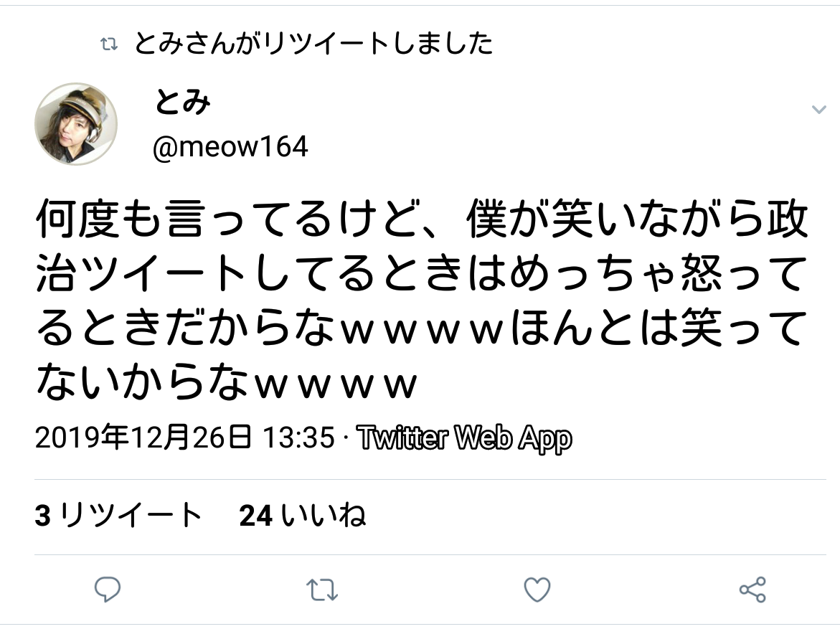The image size is (840, 629).
Task: Click the tweet line starting 治ツイートしてる
Action: tap(422, 274)
